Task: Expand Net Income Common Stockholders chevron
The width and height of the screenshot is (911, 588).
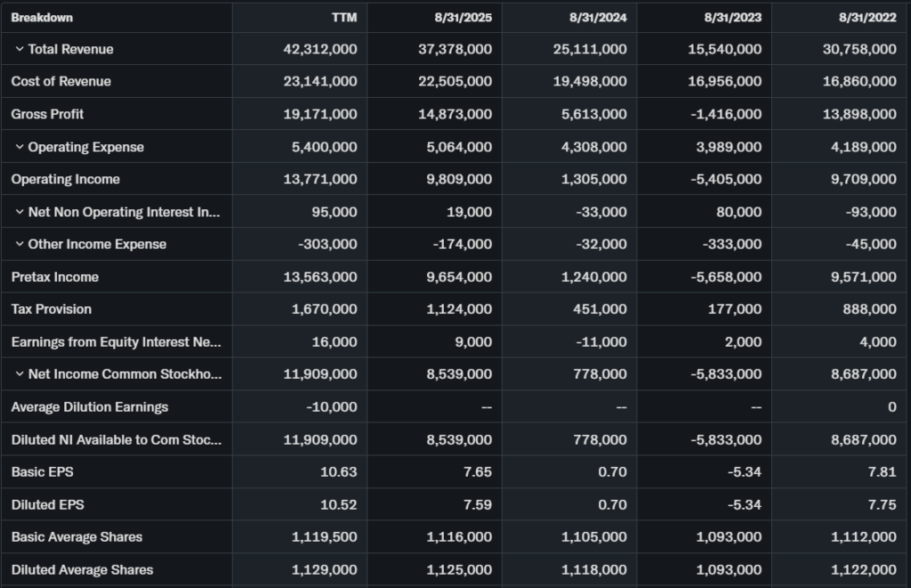Action: click(19, 374)
